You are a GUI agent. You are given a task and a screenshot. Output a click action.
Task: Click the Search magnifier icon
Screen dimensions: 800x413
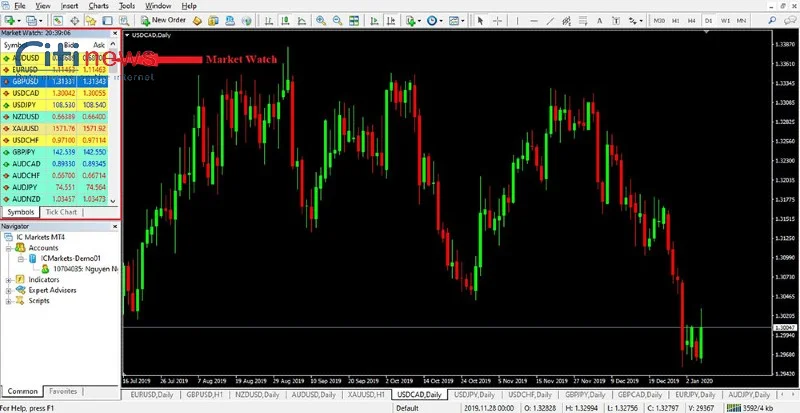[772, 20]
